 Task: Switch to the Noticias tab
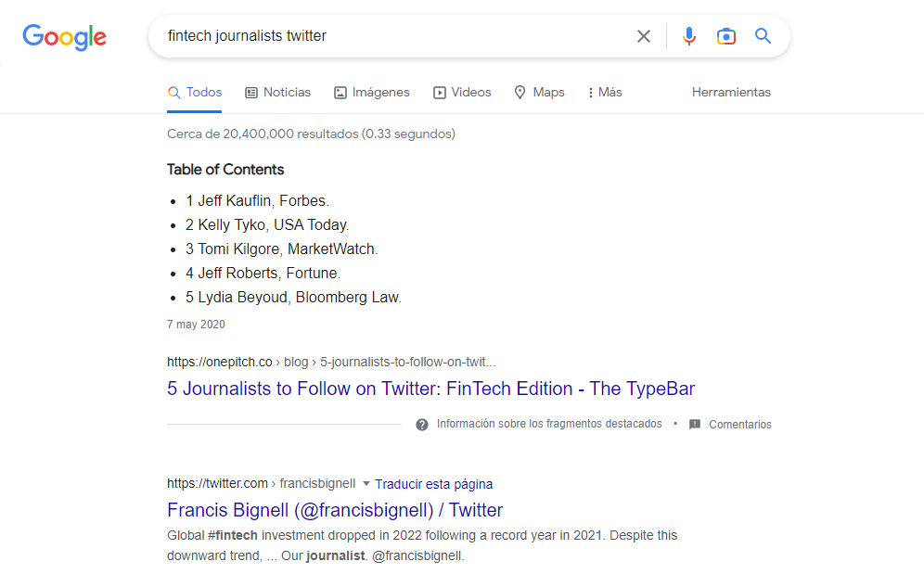click(x=277, y=92)
